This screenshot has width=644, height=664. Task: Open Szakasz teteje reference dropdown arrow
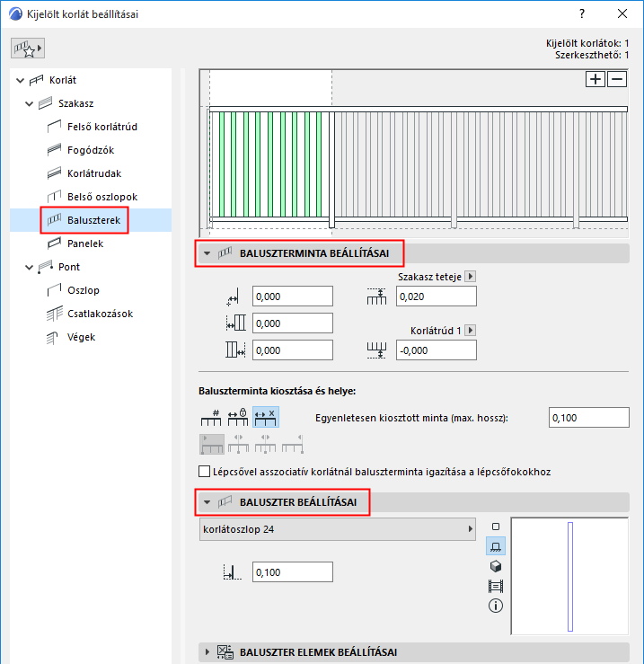point(471,277)
